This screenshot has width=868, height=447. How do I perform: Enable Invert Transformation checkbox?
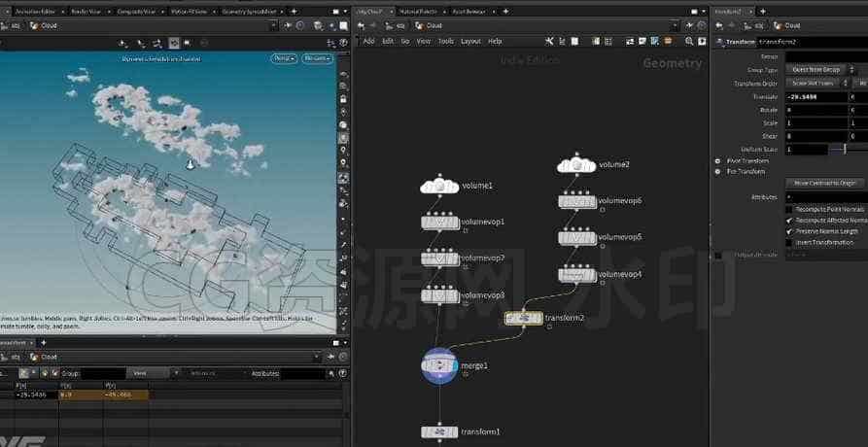point(789,242)
